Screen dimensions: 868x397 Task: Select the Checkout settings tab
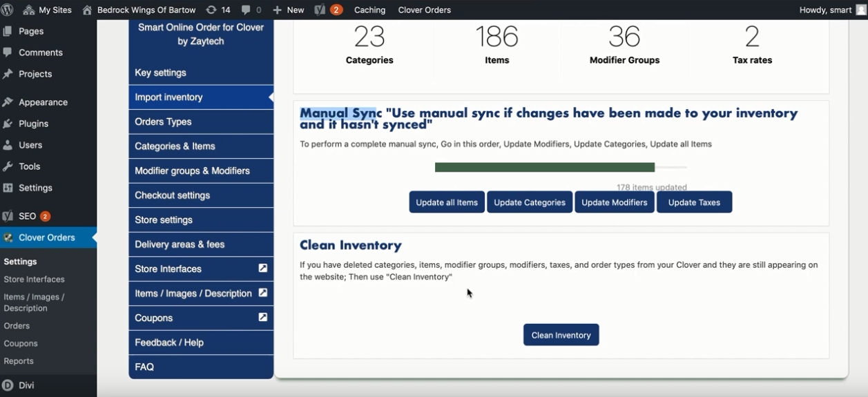tap(201, 195)
